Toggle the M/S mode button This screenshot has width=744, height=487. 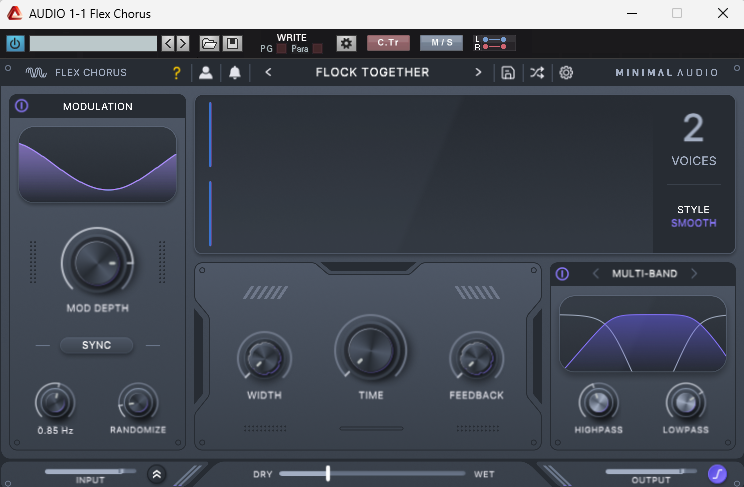[441, 43]
